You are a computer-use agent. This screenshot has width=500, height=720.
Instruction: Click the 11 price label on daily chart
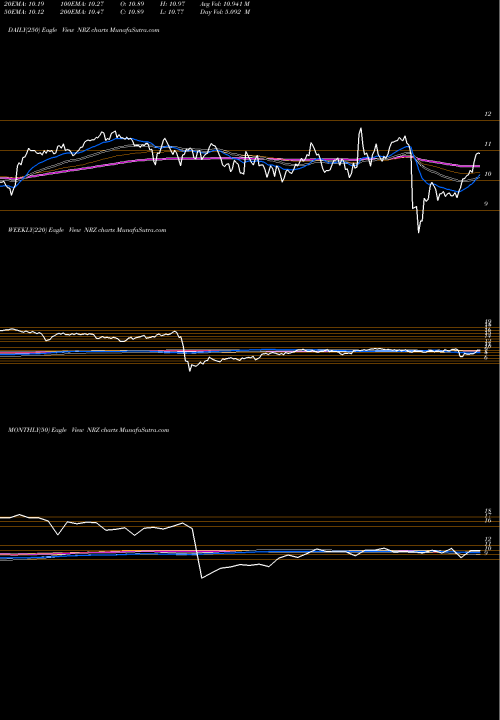coord(488,144)
